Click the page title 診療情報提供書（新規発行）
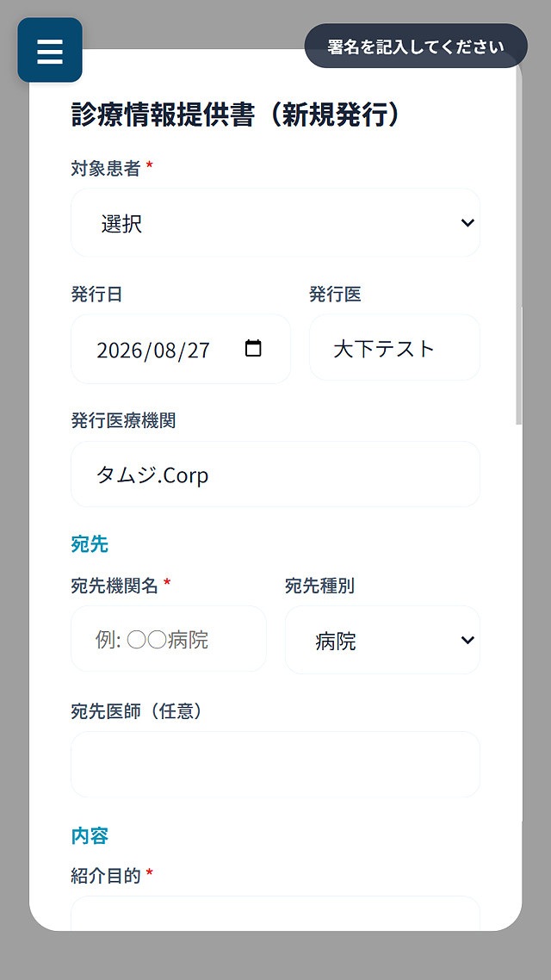551x980 pixels. point(236,115)
